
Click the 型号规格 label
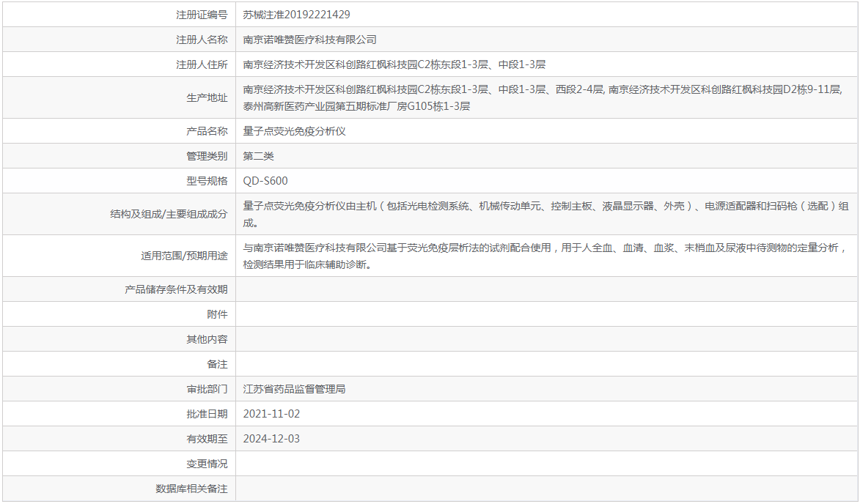pos(207,182)
